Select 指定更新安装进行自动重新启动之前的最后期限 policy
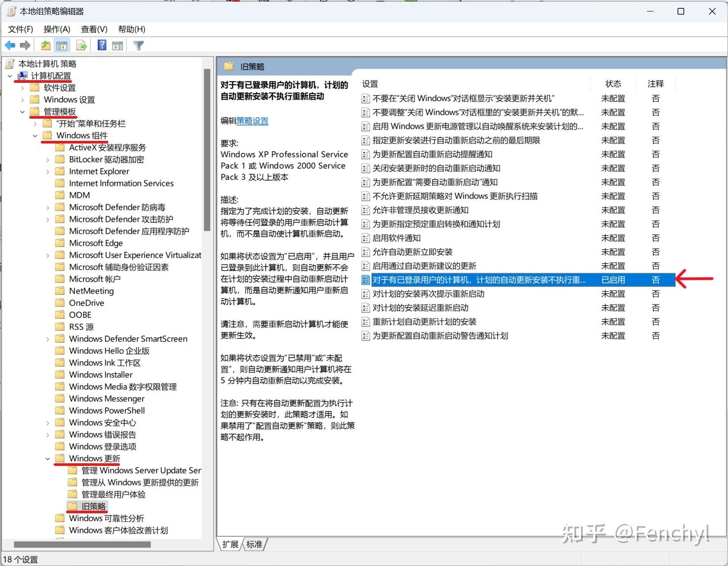Image resolution: width=728 pixels, height=566 pixels. (456, 140)
